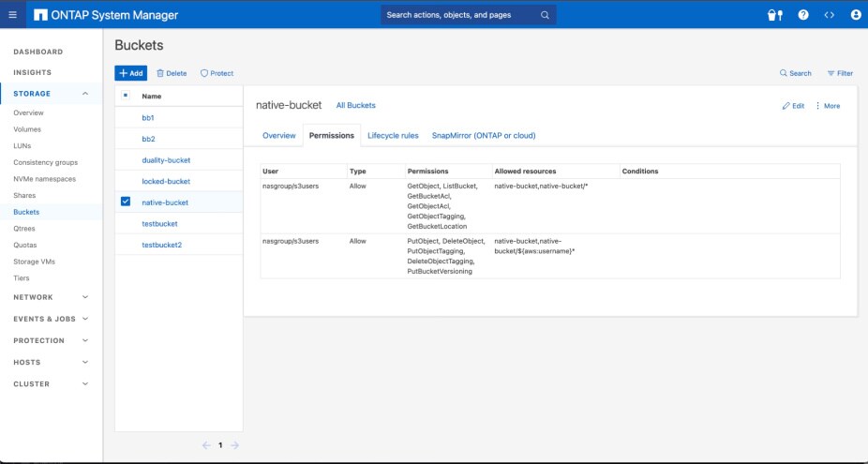Screen dimensions: 868x464
Task: Uncheck the native-bucket checkbox
Action: tap(126, 202)
